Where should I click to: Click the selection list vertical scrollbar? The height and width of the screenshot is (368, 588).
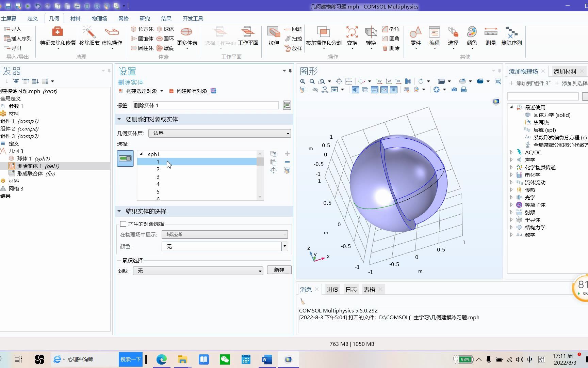click(x=260, y=175)
